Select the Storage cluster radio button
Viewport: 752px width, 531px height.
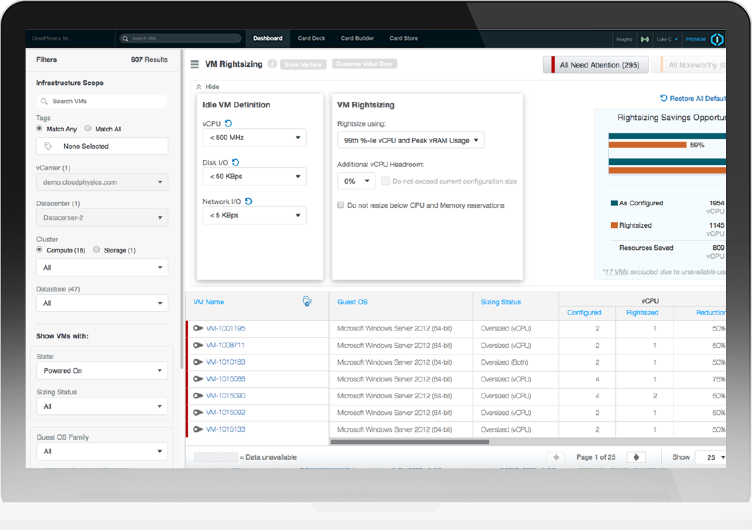click(x=96, y=250)
